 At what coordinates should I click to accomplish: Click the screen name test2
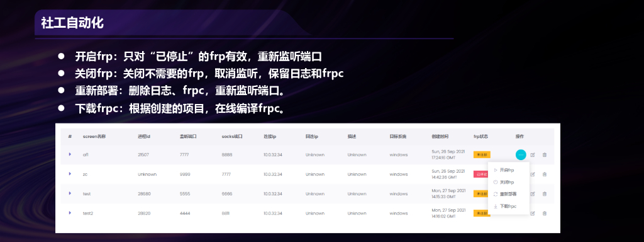click(x=88, y=213)
